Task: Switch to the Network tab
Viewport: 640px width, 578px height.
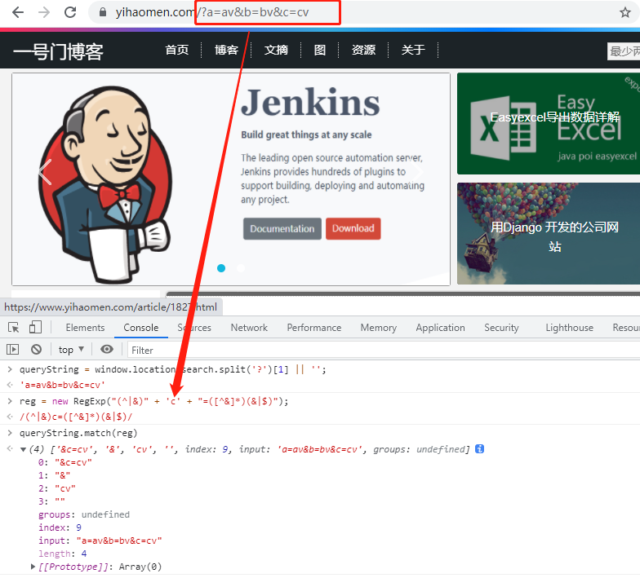Action: (249, 327)
